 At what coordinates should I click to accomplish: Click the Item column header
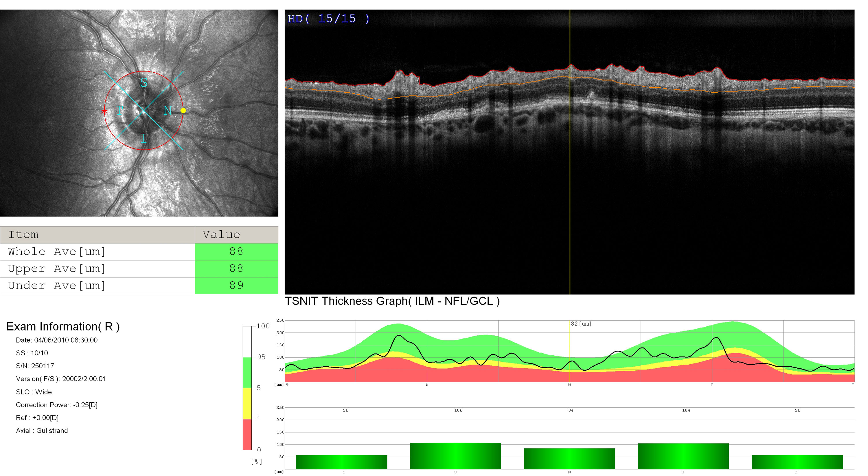(x=98, y=235)
